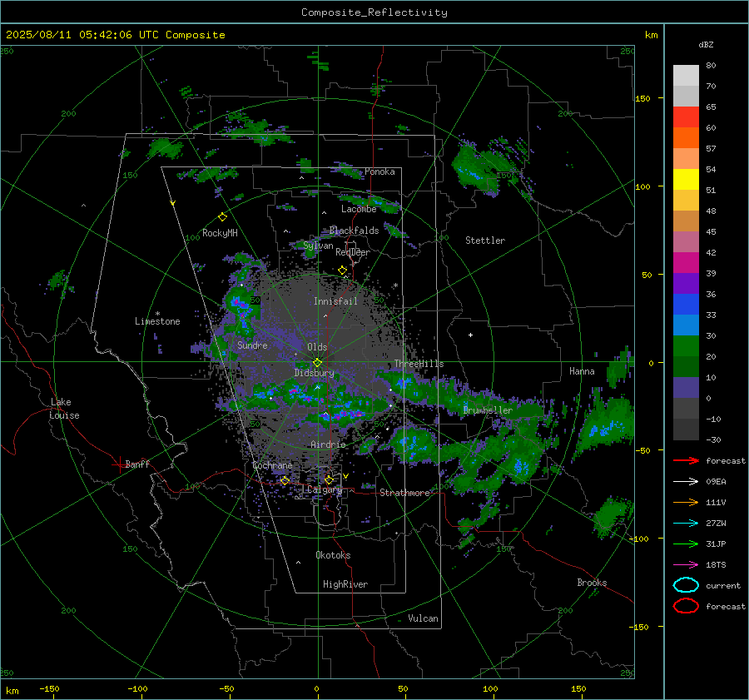Click the Vulcan city label
The height and width of the screenshot is (700, 749).
coord(423,618)
